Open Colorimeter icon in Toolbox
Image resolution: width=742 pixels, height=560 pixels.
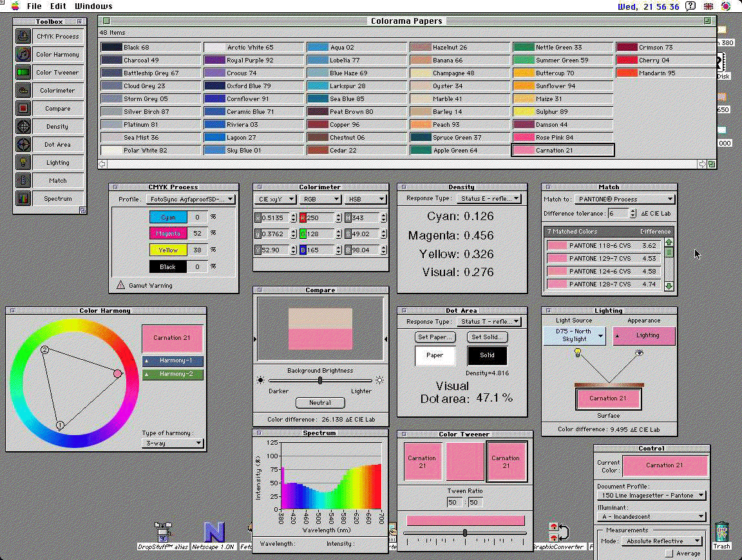23,90
